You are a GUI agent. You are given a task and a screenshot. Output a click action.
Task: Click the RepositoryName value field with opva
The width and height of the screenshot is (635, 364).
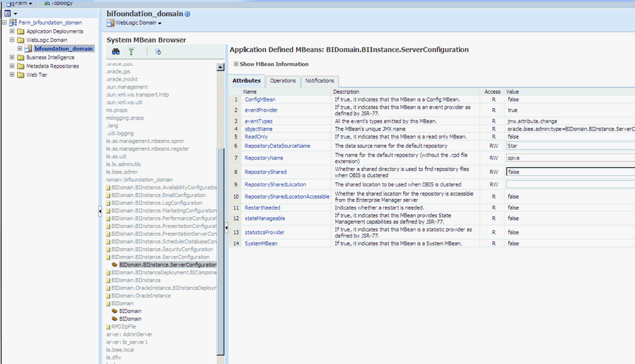[x=570, y=158]
